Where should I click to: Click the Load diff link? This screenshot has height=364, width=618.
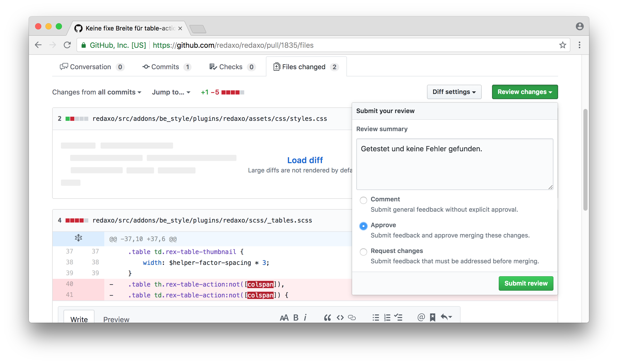[305, 160]
